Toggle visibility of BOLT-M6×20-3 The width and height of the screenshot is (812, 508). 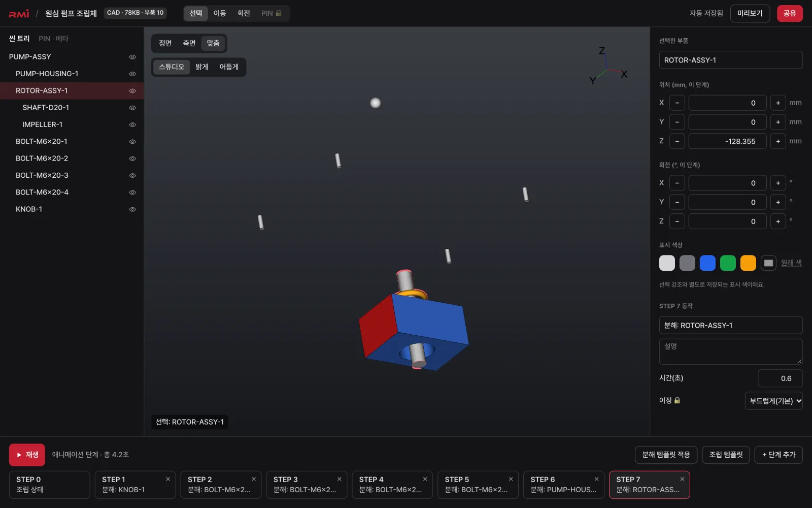click(132, 175)
